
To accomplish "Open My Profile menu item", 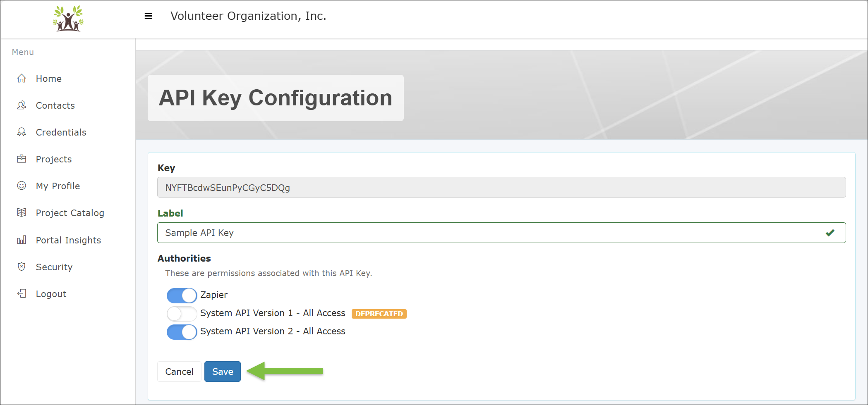I will point(58,186).
